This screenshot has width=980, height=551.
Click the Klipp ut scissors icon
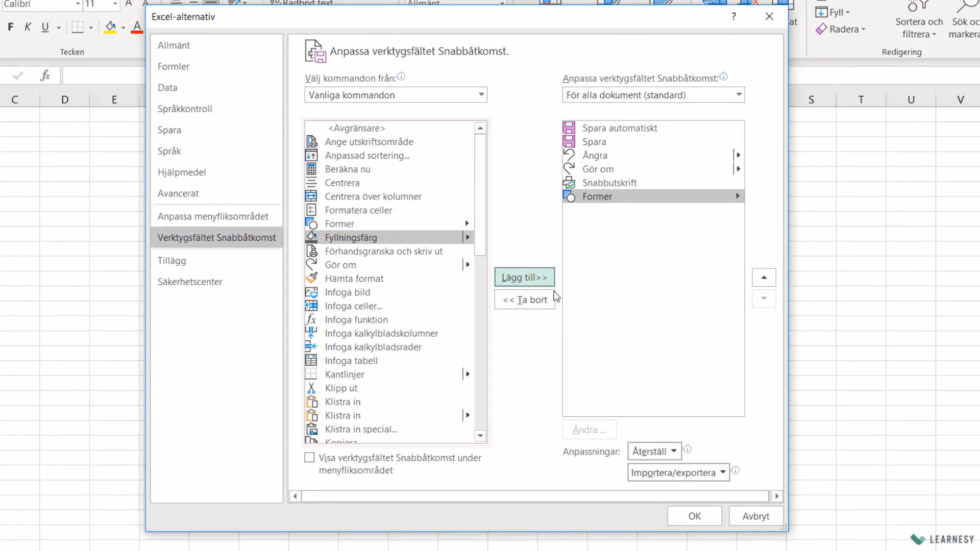[311, 388]
